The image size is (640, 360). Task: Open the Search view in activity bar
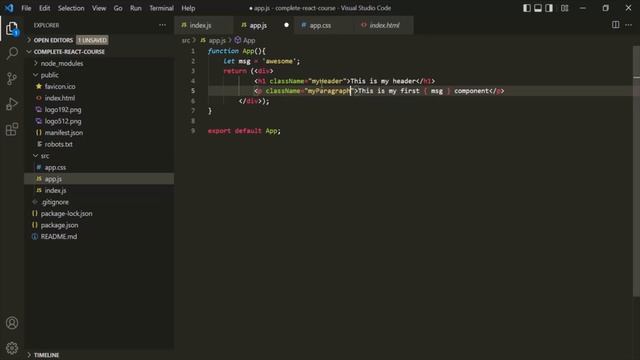click(x=12, y=53)
